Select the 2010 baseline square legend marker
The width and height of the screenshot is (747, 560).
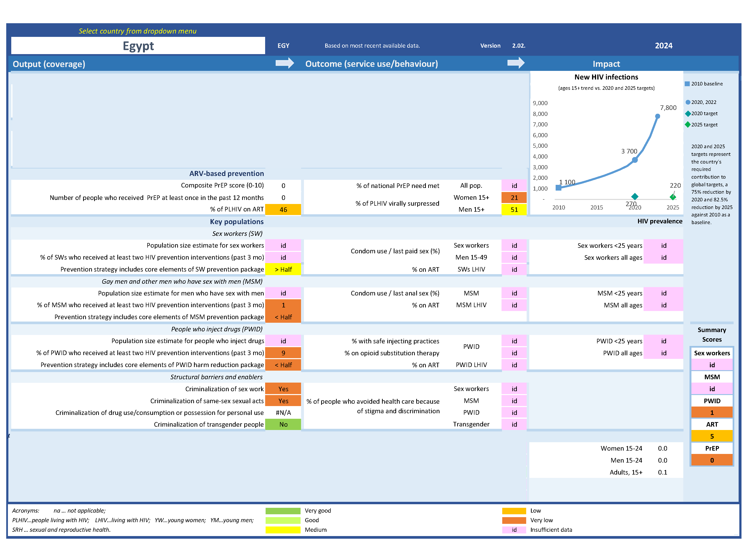tap(687, 84)
